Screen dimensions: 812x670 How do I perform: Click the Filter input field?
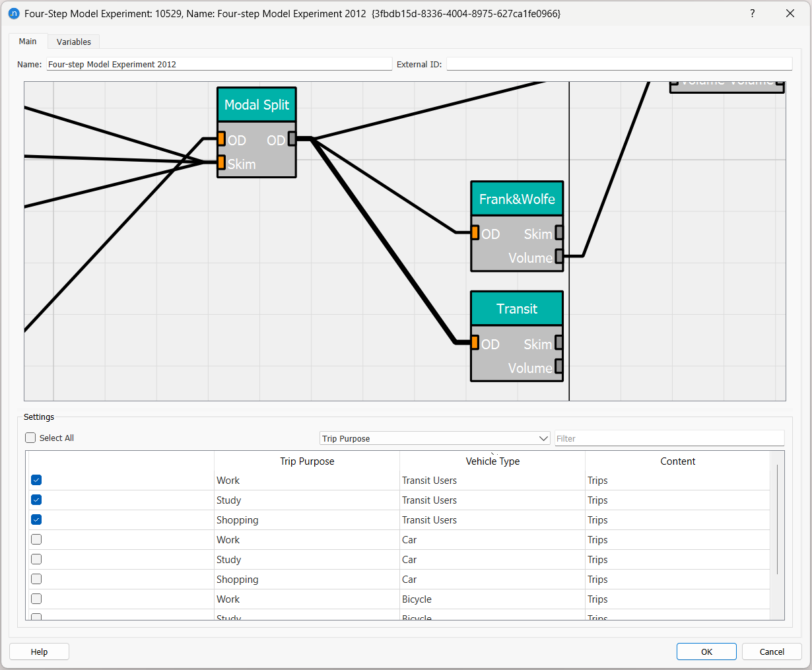pyautogui.click(x=669, y=438)
